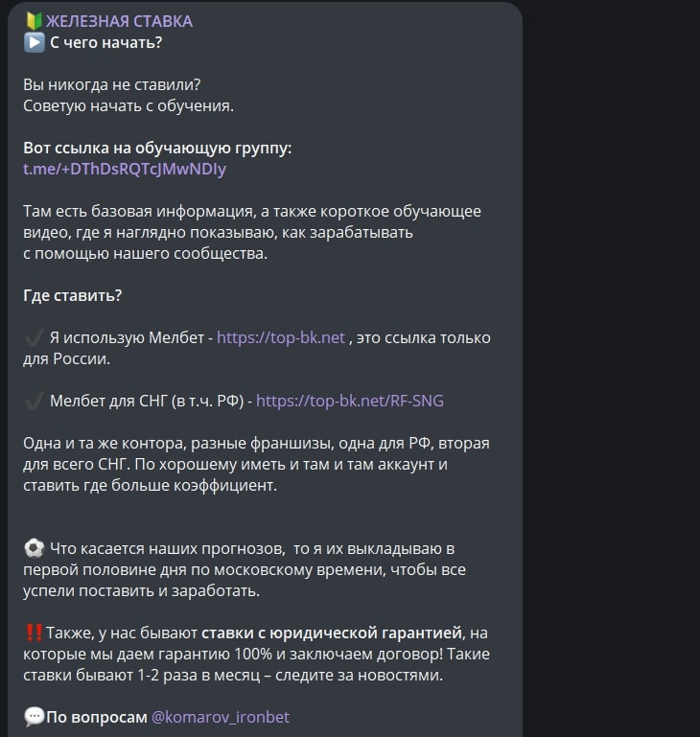
Task: Click the paragraph starting Одна и та же контора
Action: pos(256,465)
